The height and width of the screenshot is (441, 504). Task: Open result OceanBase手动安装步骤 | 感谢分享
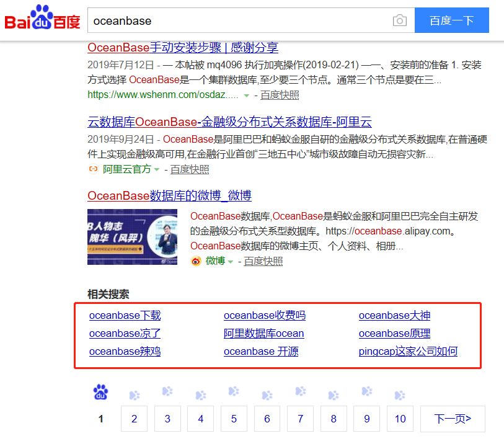point(183,48)
